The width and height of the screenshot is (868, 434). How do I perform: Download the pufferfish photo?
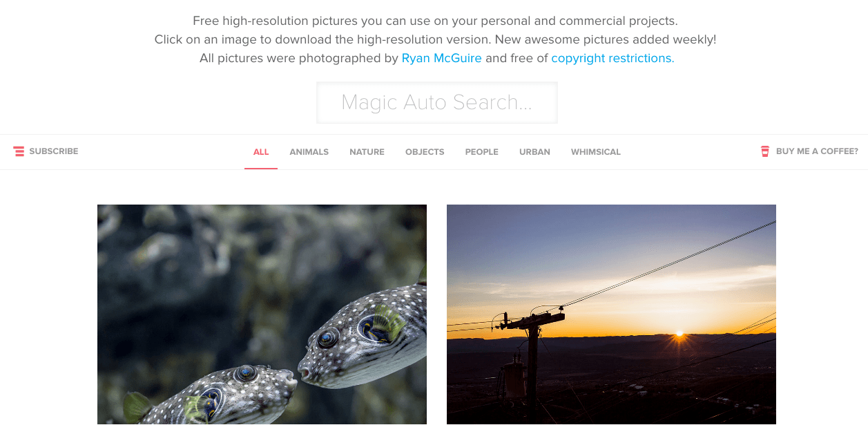[x=262, y=314]
